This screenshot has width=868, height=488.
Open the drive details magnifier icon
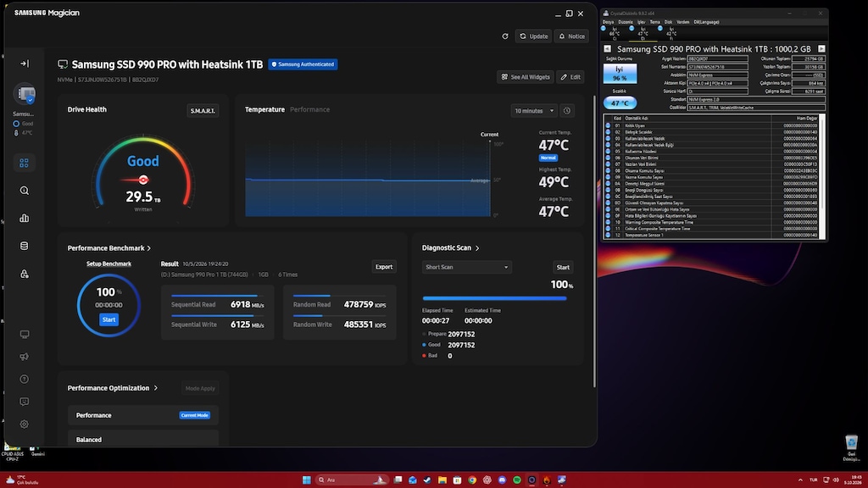pos(24,191)
